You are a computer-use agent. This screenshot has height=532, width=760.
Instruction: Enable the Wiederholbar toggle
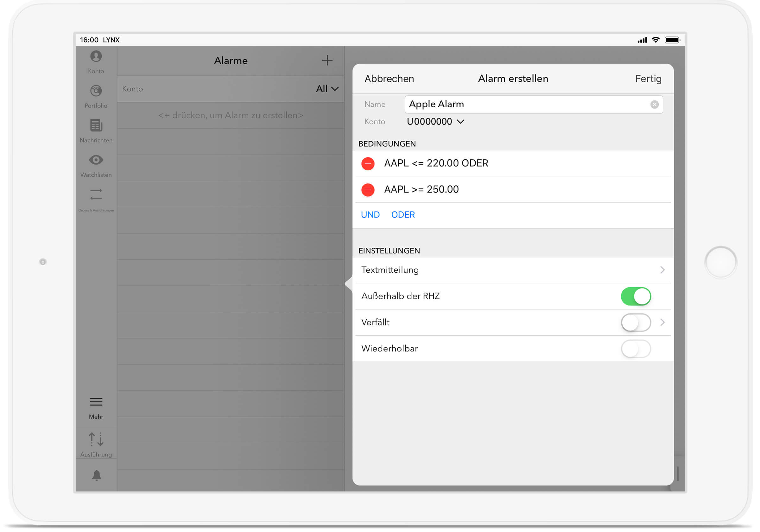pyautogui.click(x=635, y=349)
